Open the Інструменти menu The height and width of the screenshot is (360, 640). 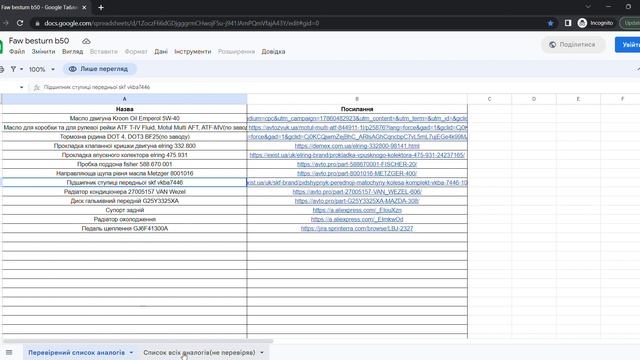pos(193,52)
